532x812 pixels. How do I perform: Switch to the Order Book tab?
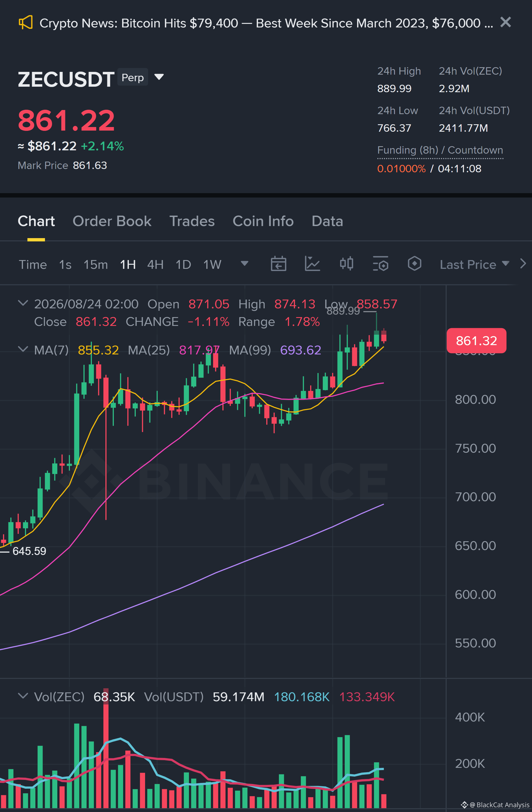click(x=112, y=221)
